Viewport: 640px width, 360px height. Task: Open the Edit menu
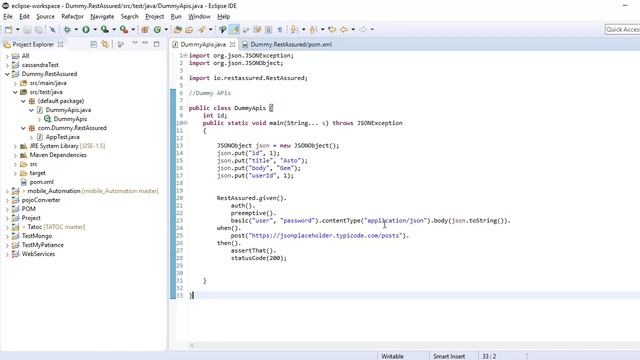tap(24, 17)
